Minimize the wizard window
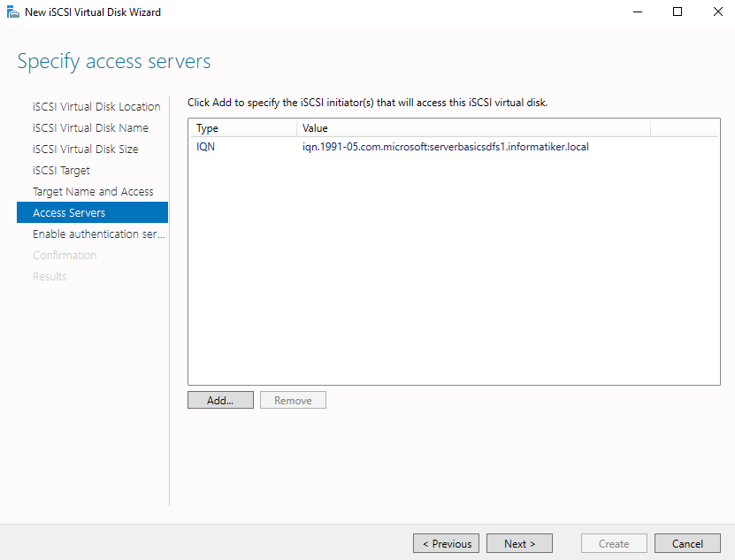This screenshot has width=735, height=560. [638, 12]
